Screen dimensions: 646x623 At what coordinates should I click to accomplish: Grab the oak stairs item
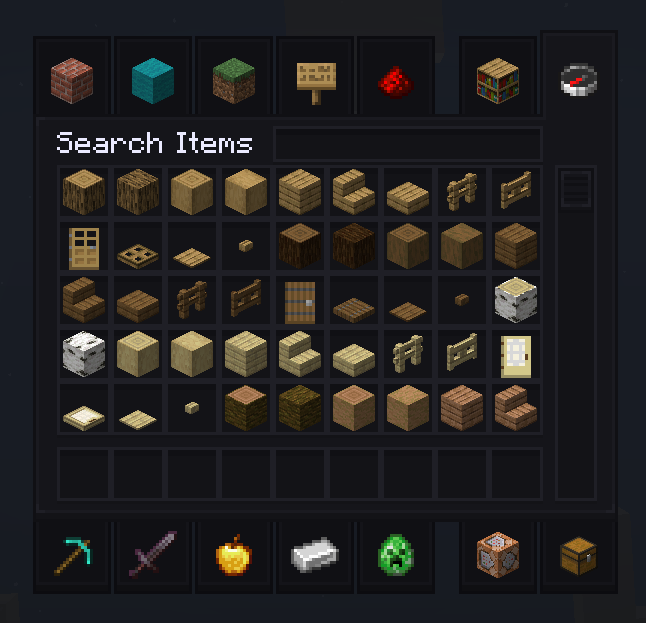[354, 192]
